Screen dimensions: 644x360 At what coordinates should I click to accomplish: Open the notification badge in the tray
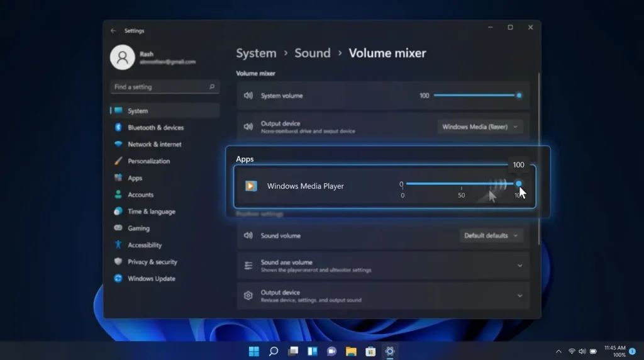(633, 351)
